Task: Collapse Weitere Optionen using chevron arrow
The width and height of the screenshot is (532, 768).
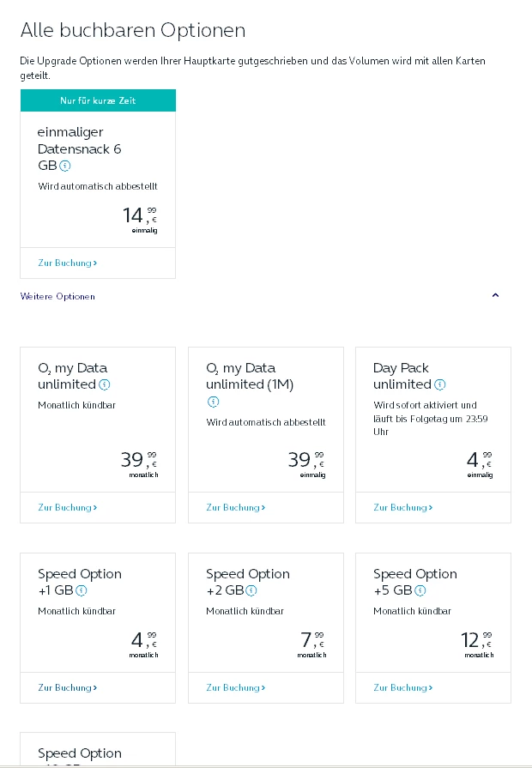Action: tap(495, 296)
